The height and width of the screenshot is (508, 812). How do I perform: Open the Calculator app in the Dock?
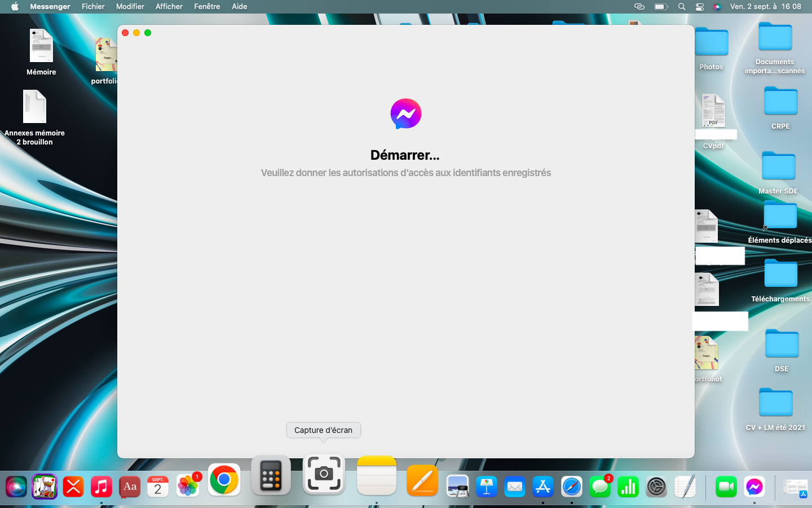[271, 475]
